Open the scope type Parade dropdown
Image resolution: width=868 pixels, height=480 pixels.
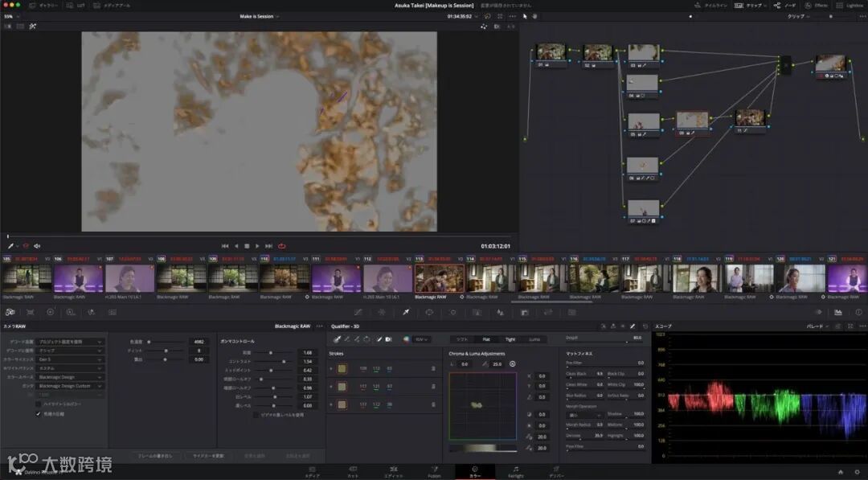(x=818, y=327)
